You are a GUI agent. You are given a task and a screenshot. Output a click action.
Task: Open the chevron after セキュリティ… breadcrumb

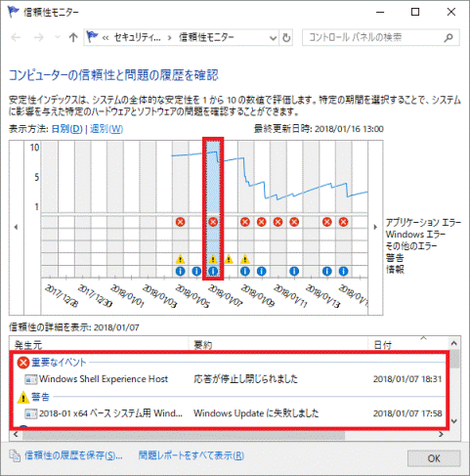[x=169, y=38]
